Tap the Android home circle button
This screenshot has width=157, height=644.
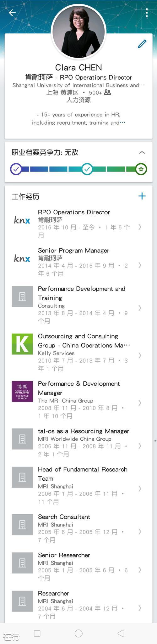pyautogui.click(x=78, y=633)
